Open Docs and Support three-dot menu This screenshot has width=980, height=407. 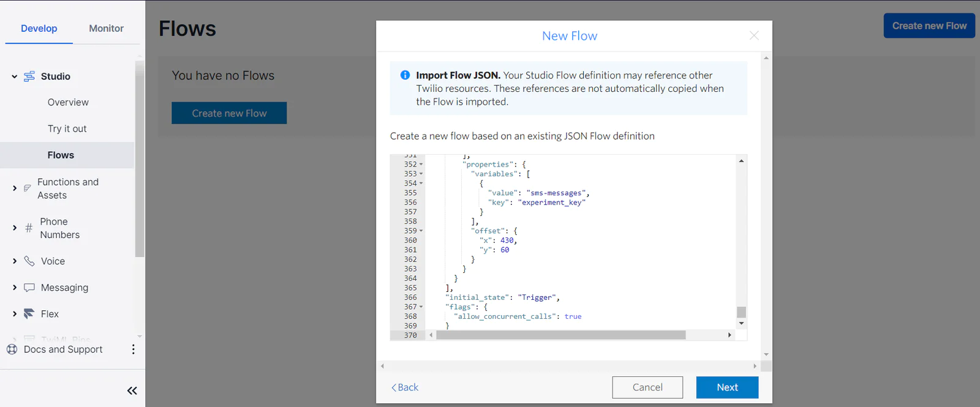133,349
